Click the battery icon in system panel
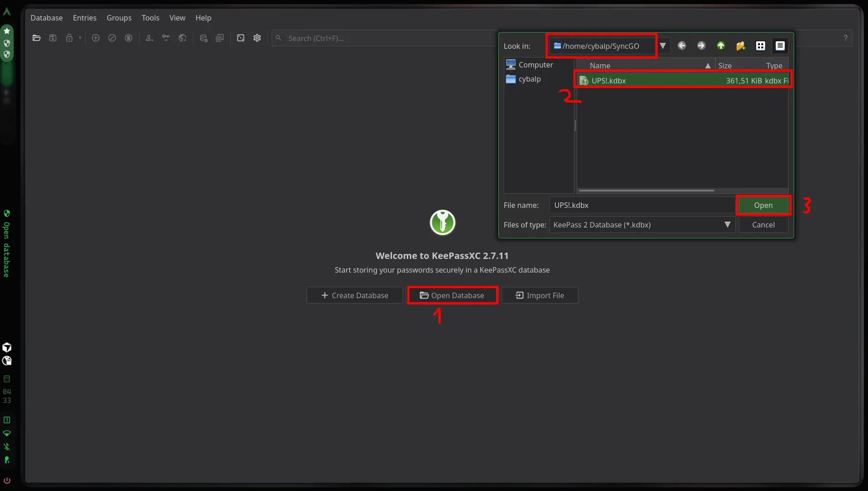Screen dimensions: 868x491 pos(7,460)
